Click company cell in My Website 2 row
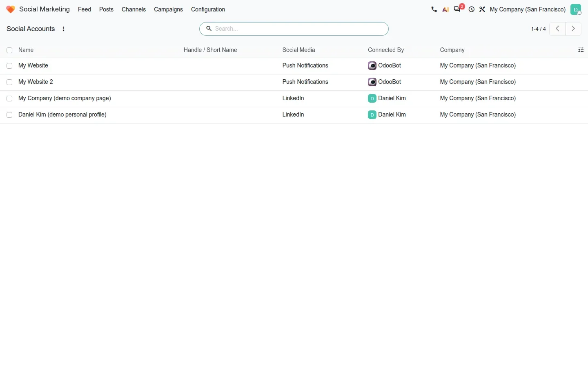The image size is (588, 368). tap(478, 82)
